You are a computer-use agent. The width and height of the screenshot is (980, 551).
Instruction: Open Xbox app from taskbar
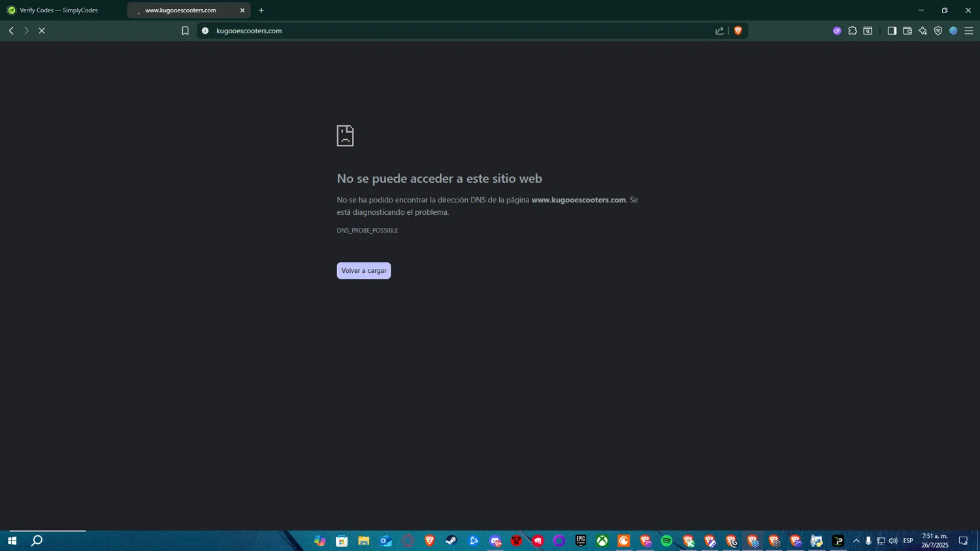(x=602, y=541)
